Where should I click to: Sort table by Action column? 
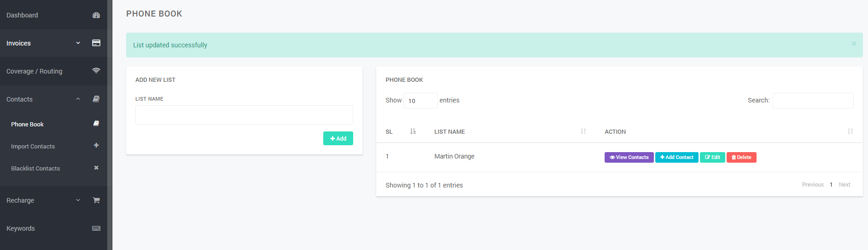point(850,131)
